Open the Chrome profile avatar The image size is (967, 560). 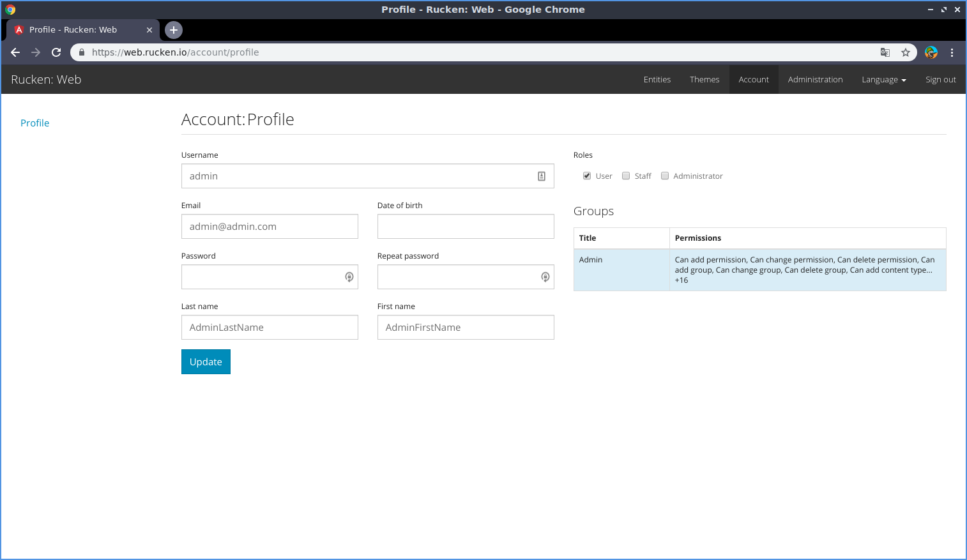[931, 52]
